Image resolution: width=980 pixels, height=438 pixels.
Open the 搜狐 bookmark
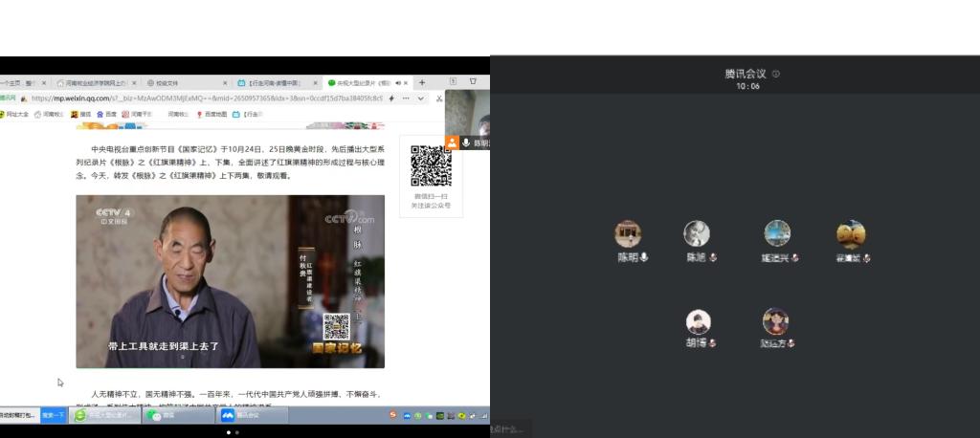tap(80, 115)
